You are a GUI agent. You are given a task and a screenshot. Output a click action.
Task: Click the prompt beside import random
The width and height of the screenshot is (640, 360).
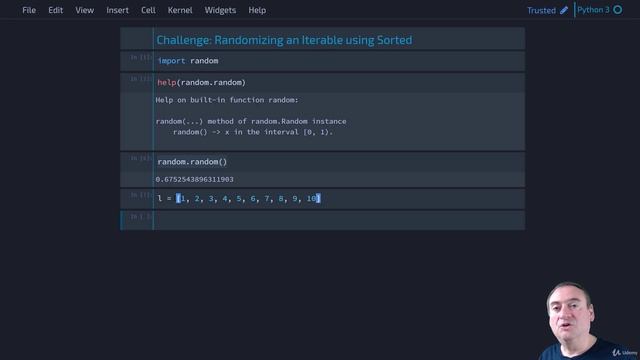point(141,57)
